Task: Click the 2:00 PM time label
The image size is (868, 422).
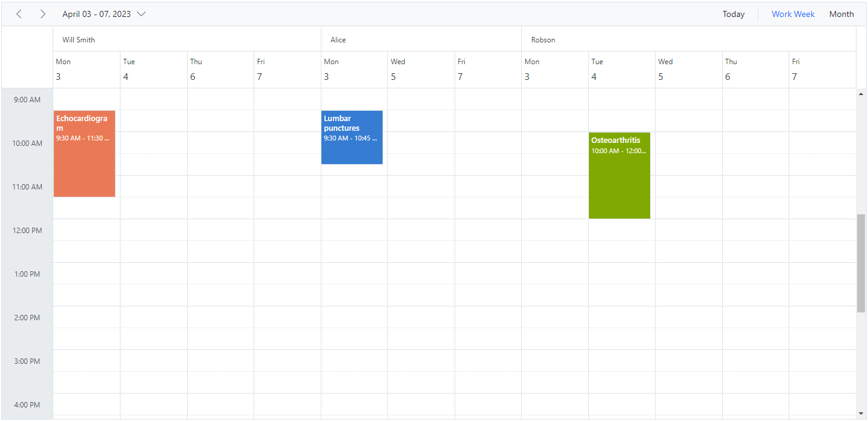Action: [27, 318]
